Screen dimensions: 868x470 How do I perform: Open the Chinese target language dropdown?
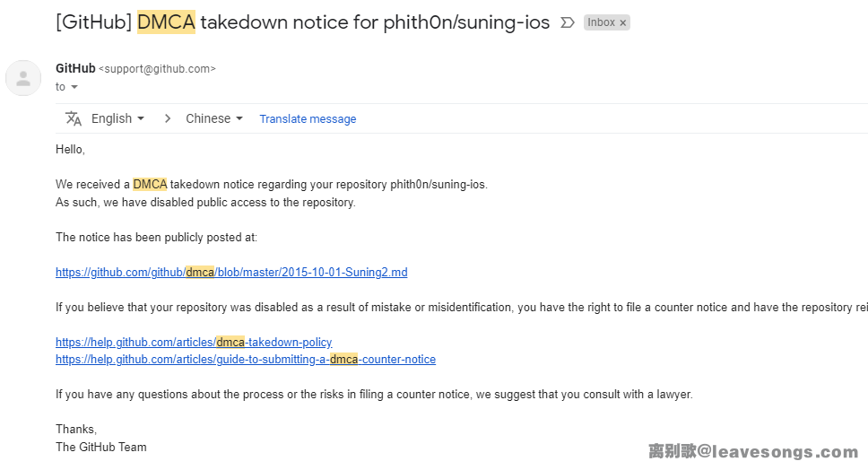coord(214,118)
